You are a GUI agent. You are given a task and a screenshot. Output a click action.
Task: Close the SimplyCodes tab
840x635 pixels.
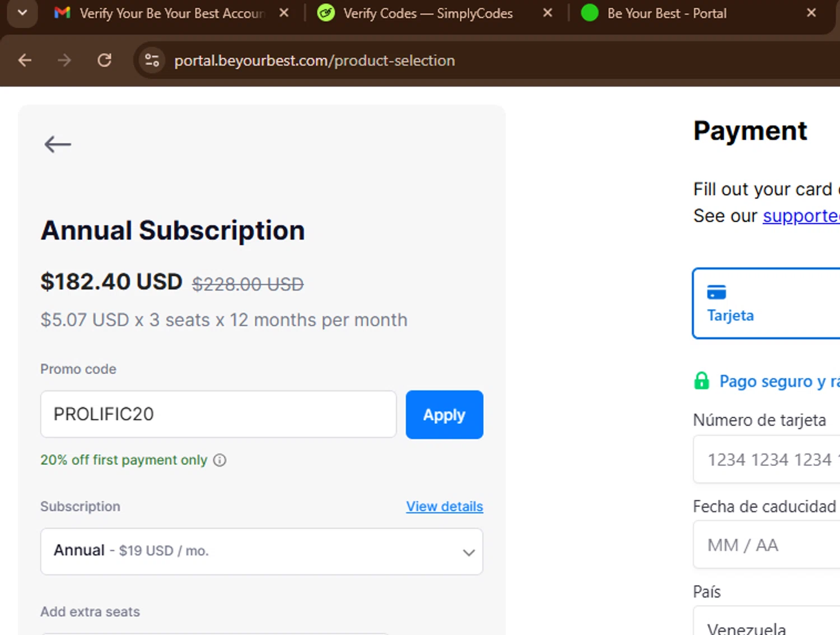tap(548, 13)
